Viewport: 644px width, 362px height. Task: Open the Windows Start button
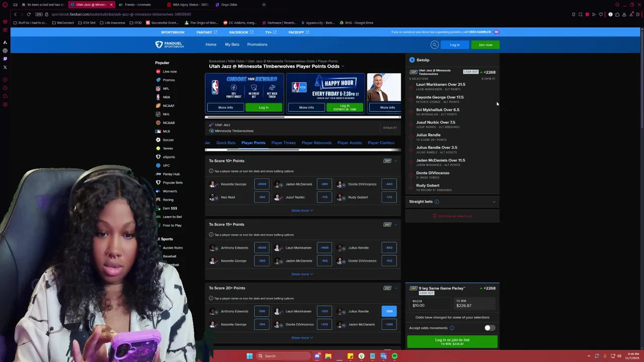point(250,356)
